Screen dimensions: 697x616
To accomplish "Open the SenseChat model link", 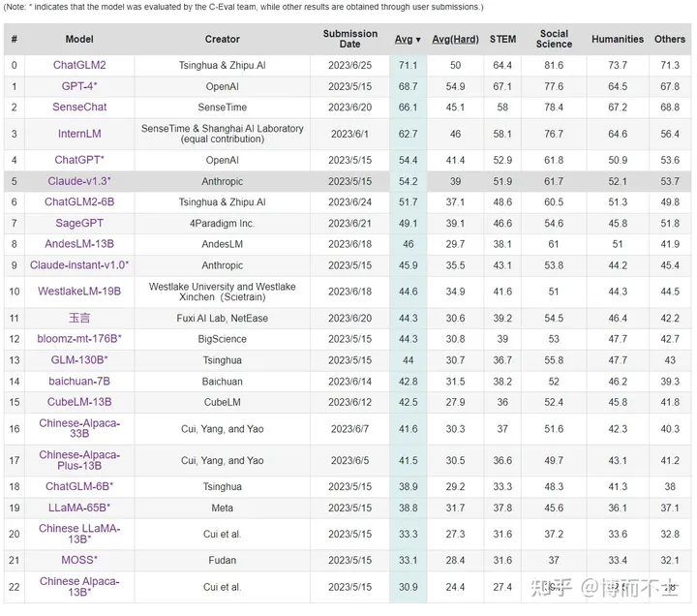I will coord(79,107).
